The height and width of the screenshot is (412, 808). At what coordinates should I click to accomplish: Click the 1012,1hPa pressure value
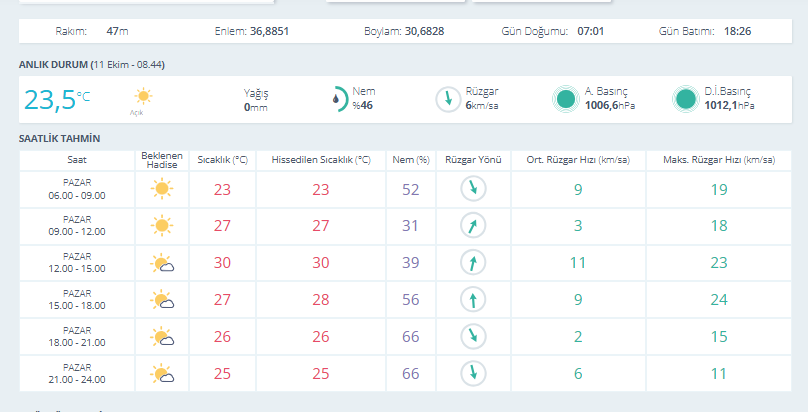[729, 106]
